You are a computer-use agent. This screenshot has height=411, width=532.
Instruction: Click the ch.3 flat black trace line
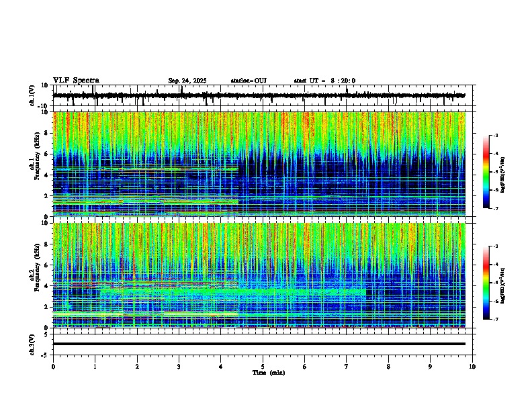(x=259, y=344)
